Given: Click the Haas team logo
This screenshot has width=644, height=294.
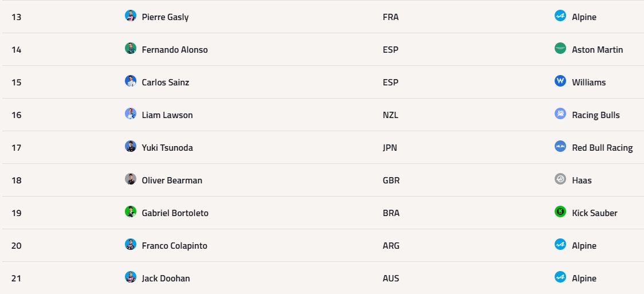Looking at the screenshot, I should (560, 179).
